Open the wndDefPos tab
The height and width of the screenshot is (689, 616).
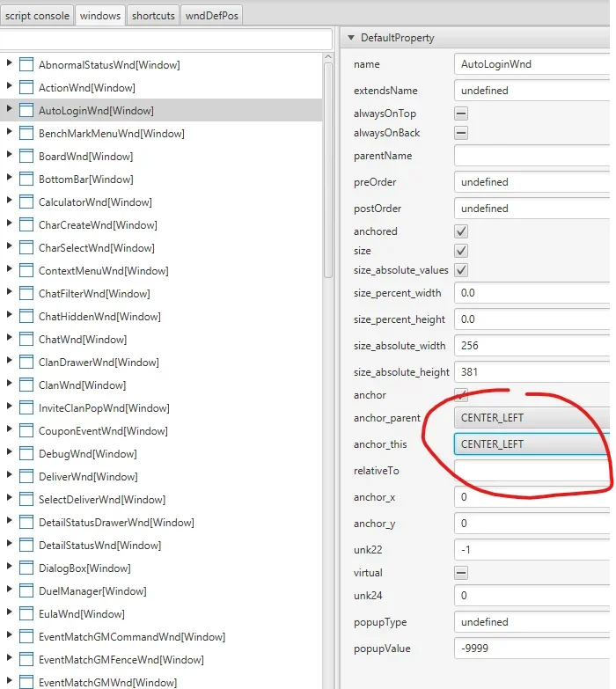click(211, 16)
